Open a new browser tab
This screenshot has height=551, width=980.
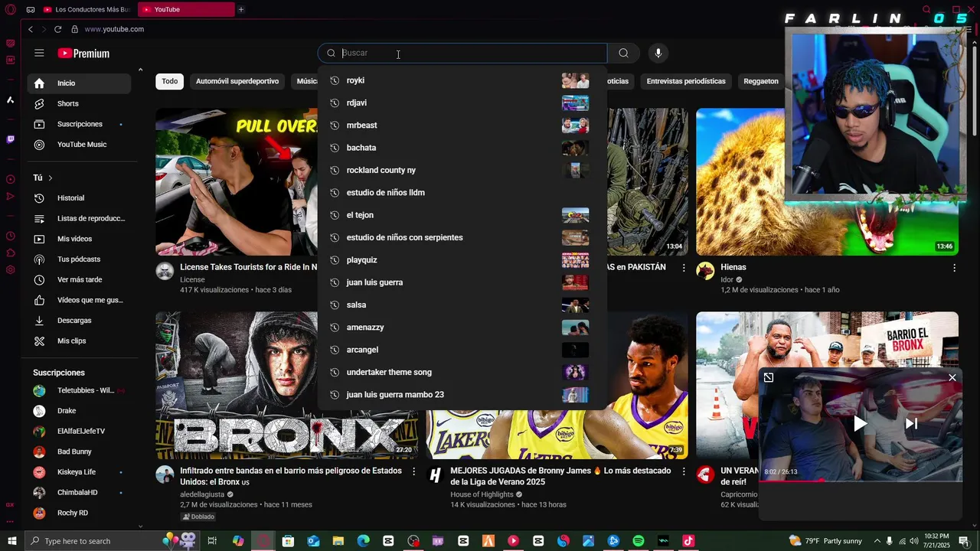pos(240,9)
